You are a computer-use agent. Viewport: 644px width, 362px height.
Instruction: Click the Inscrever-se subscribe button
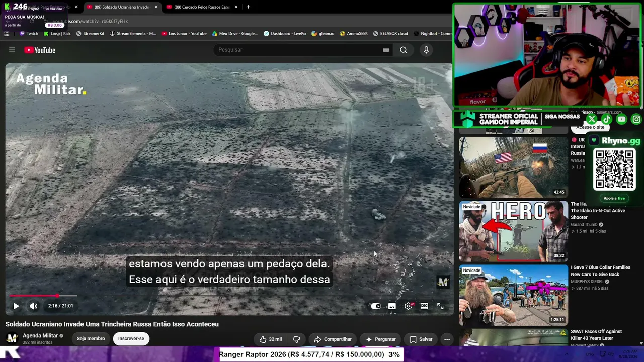[x=131, y=339]
